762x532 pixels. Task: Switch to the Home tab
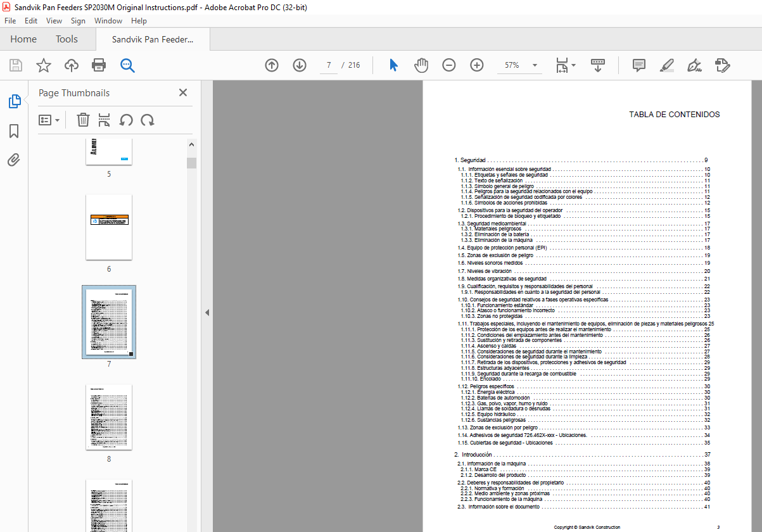coord(23,39)
